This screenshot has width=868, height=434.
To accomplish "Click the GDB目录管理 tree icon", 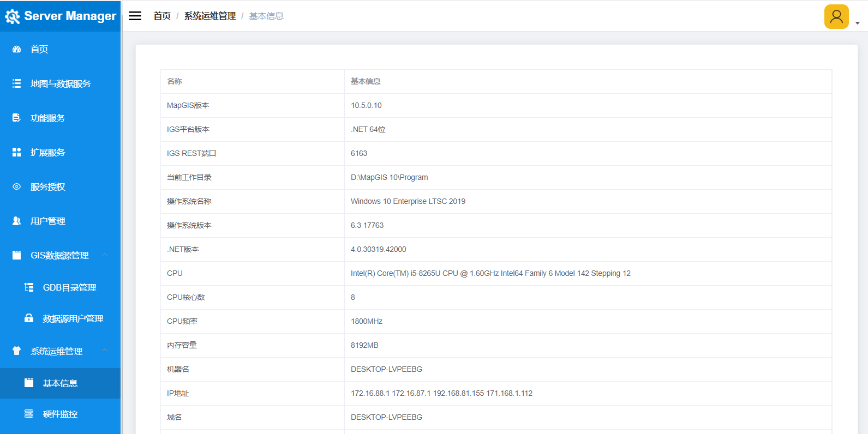I will pos(29,287).
